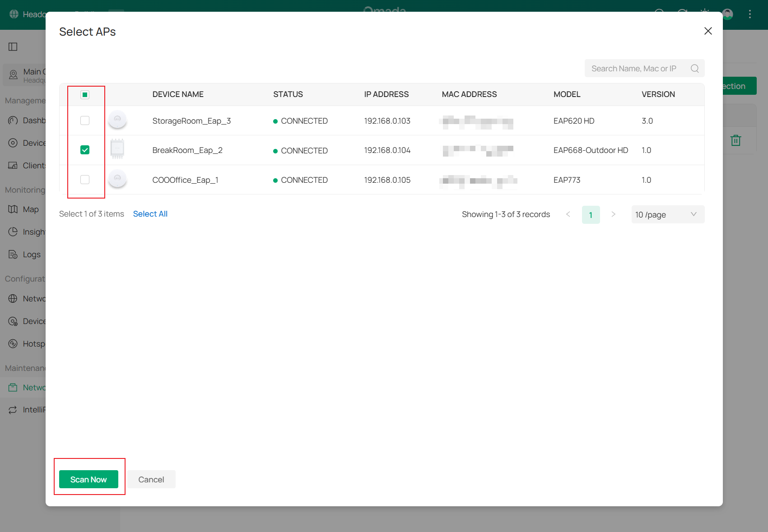
Task: Click the next page chevron
Action: pyautogui.click(x=614, y=214)
